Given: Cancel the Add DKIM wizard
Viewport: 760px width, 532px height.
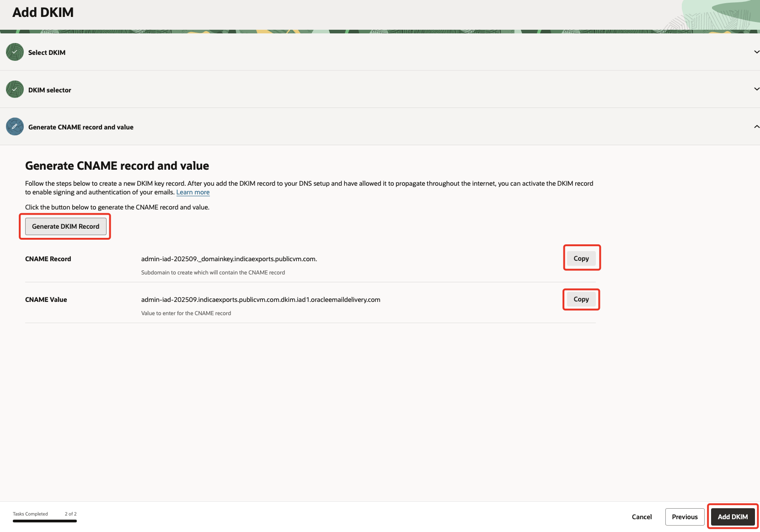Looking at the screenshot, I should 642,516.
